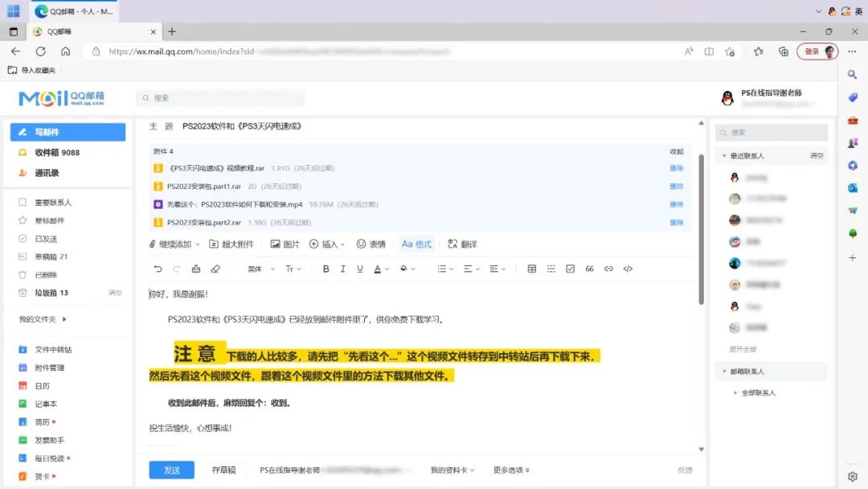The height and width of the screenshot is (489, 868).
Task: Open the 翻译 (translate) tool
Action: (x=465, y=244)
